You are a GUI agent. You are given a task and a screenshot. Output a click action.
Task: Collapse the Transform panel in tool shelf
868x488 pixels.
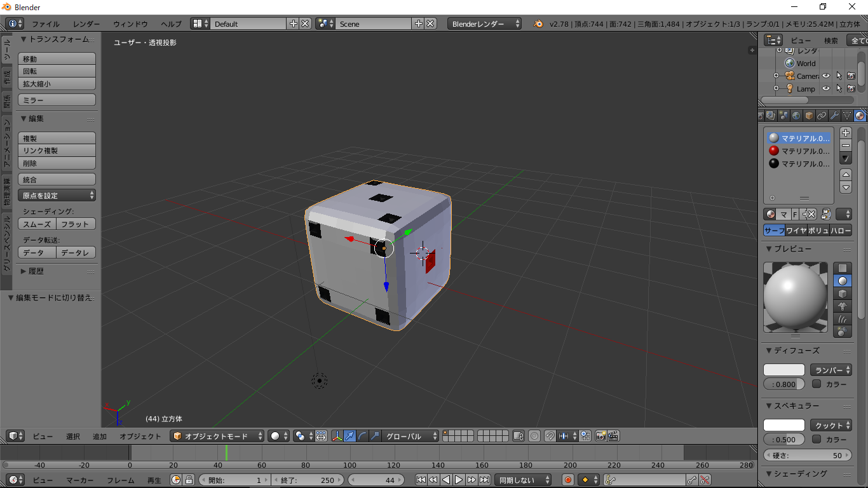(24, 39)
